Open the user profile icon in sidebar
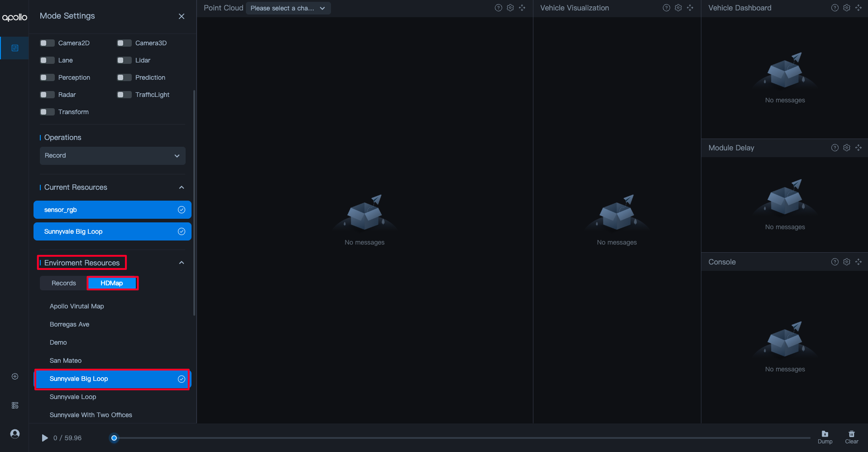This screenshot has width=868, height=452. coord(15,434)
